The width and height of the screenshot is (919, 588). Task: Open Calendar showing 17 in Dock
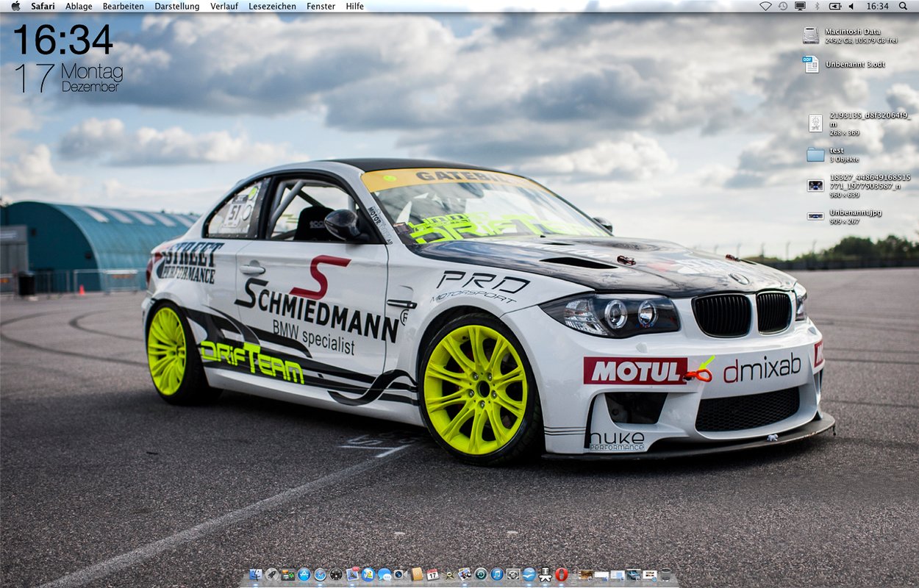(432, 575)
